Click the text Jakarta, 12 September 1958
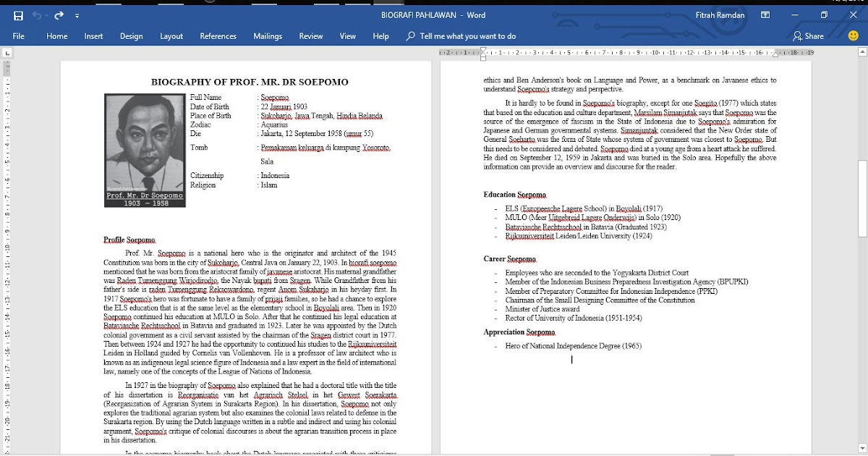 coord(302,133)
